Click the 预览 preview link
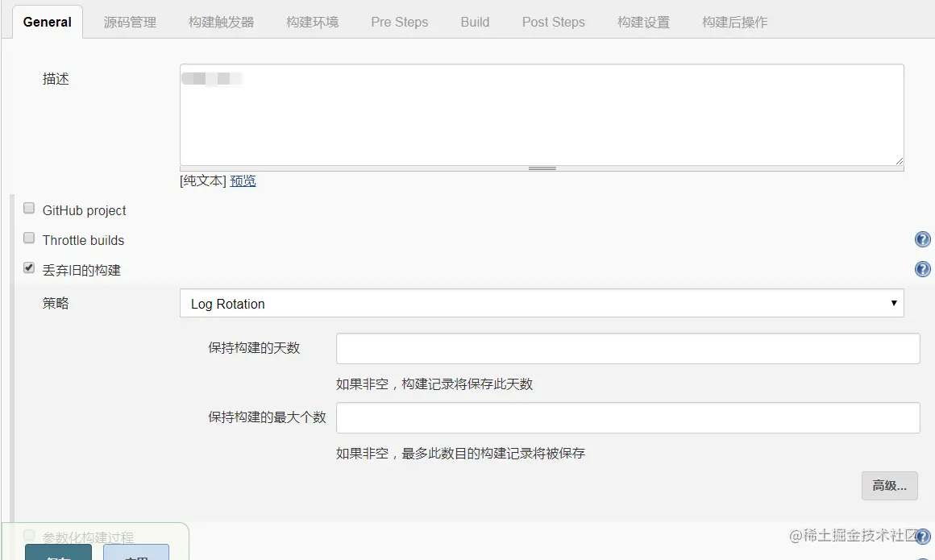The width and height of the screenshot is (935, 560). click(243, 180)
